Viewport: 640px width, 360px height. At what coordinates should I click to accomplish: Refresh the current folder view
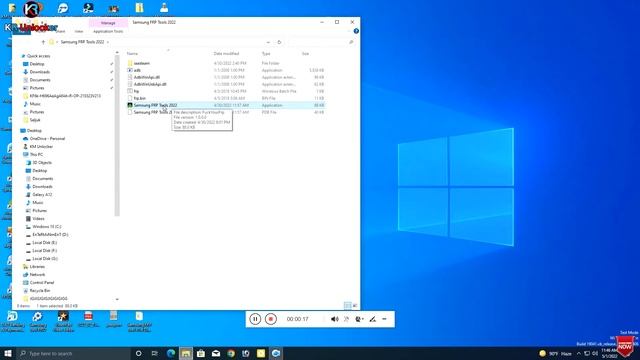pyautogui.click(x=279, y=42)
